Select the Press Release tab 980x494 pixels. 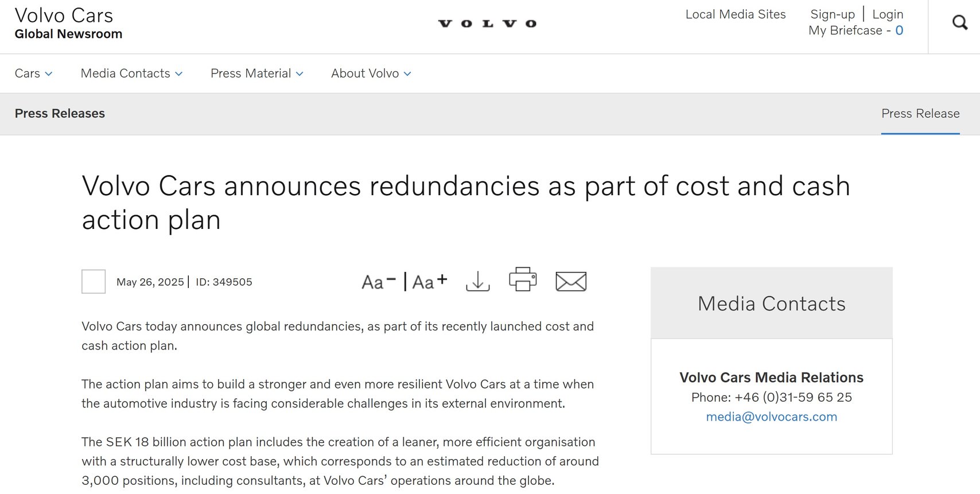tap(920, 114)
